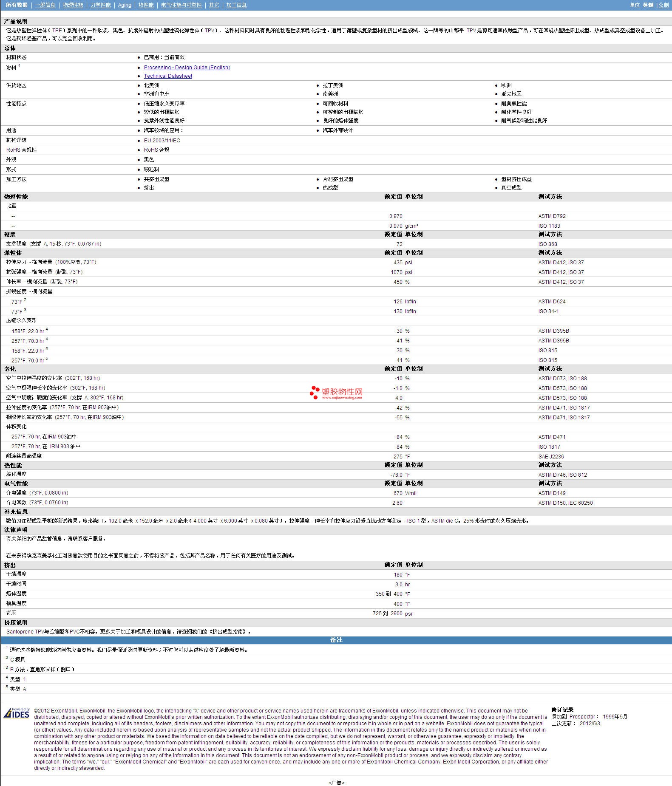Click the ASTM D746, ISO 812 test method
The height and width of the screenshot is (786, 672).
point(562,475)
